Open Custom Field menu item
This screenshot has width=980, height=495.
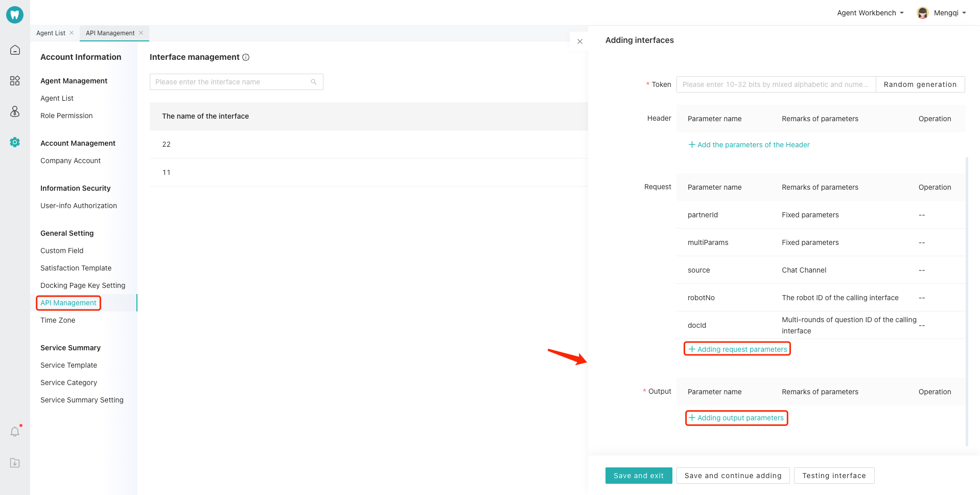click(62, 251)
